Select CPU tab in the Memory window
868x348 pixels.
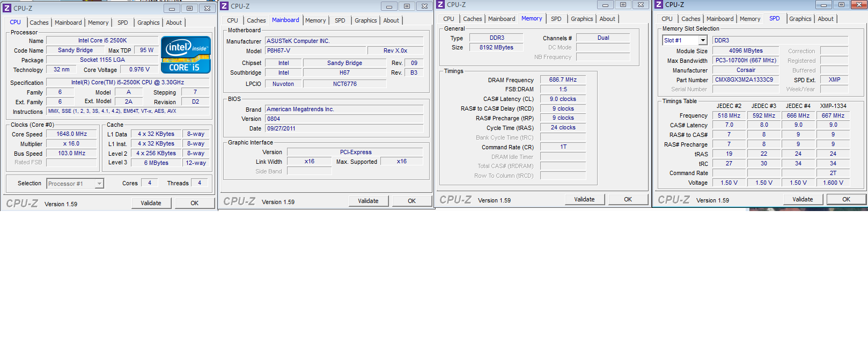[448, 19]
